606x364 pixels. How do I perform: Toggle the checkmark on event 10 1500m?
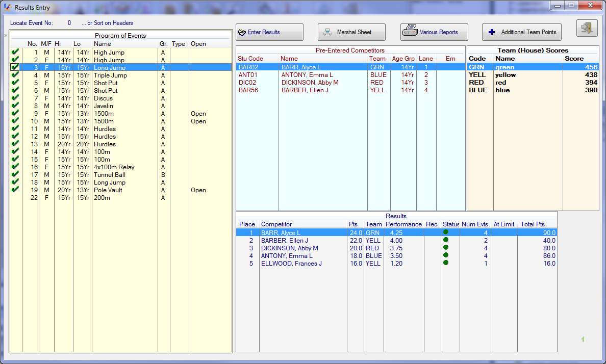(x=15, y=121)
